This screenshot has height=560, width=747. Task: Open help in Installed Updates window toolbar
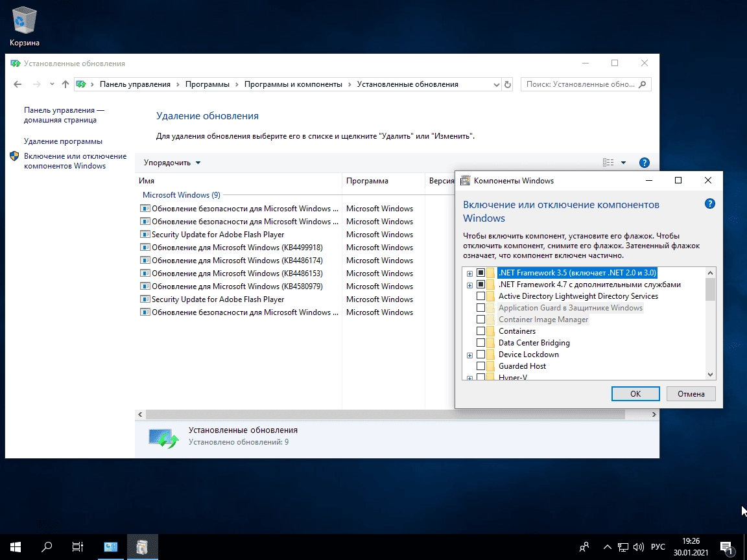(x=644, y=163)
